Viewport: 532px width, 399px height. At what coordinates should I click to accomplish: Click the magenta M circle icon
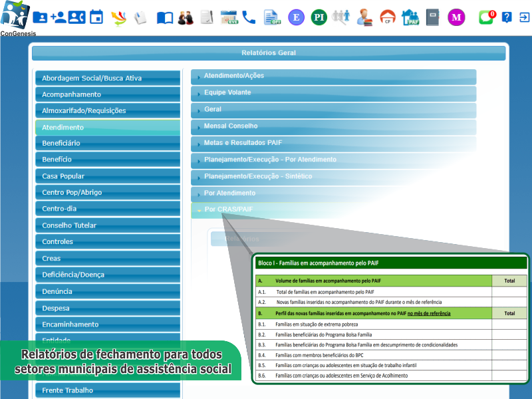click(456, 17)
